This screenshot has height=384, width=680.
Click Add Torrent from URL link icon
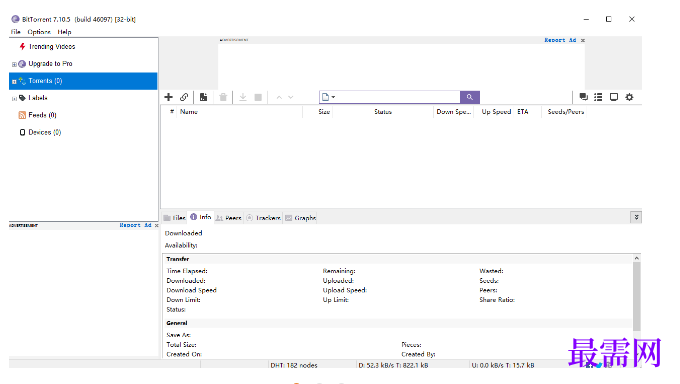(184, 97)
